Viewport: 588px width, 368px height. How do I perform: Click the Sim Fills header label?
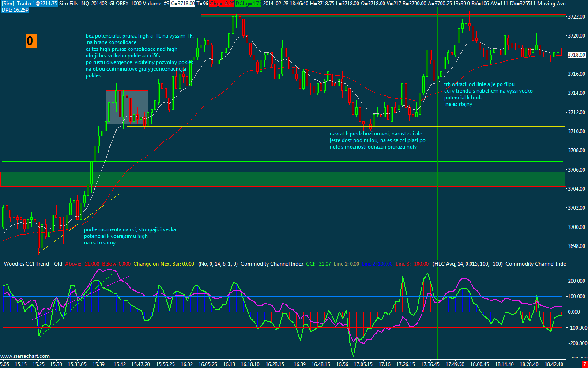pos(69,3)
